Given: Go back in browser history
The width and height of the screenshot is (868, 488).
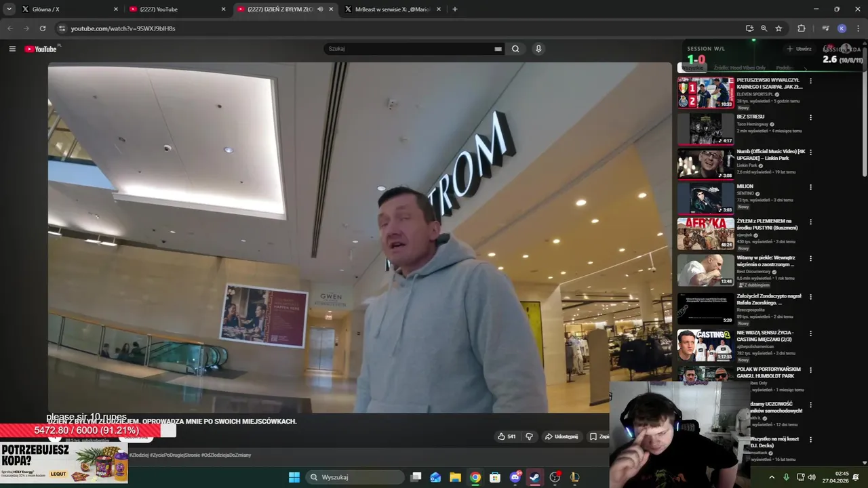Looking at the screenshot, I should pyautogui.click(x=10, y=28).
